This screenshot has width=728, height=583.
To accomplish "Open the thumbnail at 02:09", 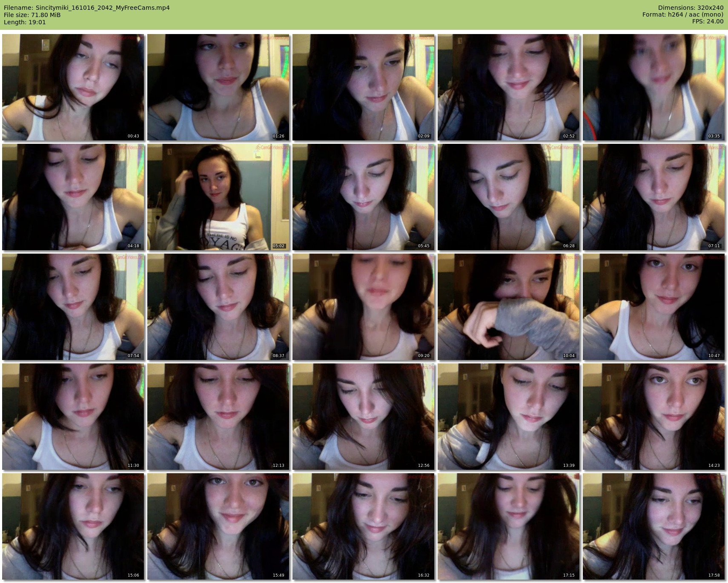I will (363, 87).
